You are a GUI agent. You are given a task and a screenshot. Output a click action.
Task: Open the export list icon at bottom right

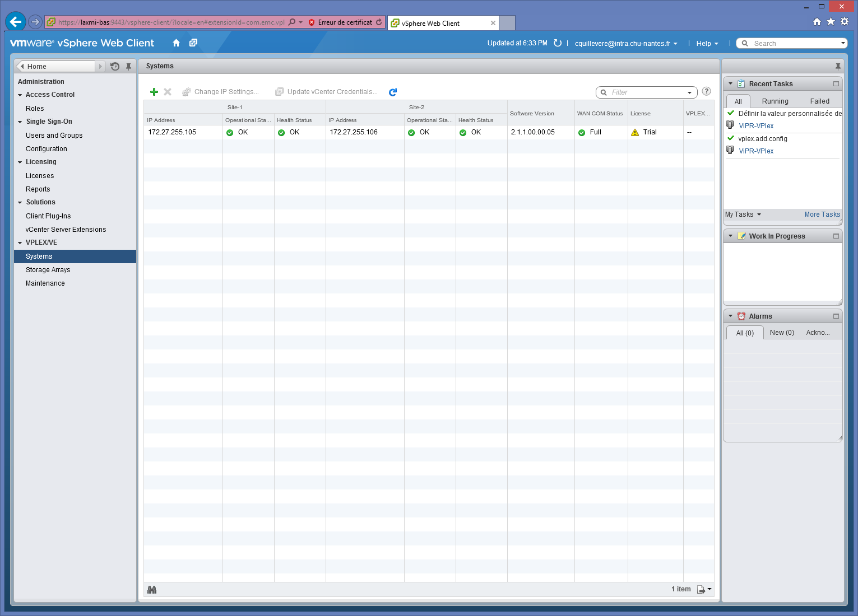[703, 589]
